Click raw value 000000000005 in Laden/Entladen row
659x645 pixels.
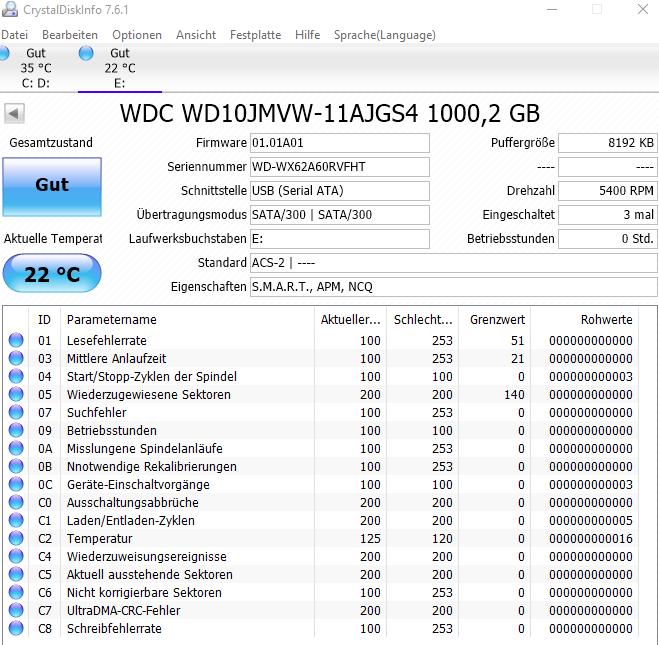590,521
